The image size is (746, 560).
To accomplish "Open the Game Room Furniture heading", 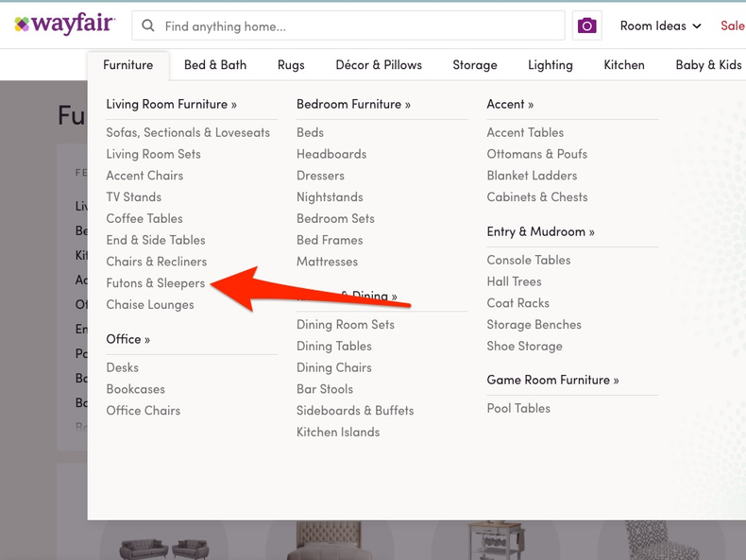I will pyautogui.click(x=552, y=380).
